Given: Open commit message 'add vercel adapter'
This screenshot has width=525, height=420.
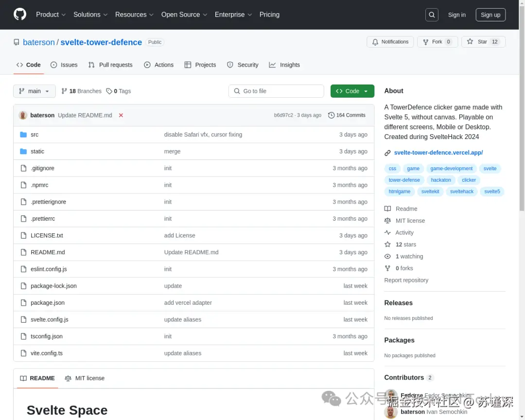Looking at the screenshot, I should [x=188, y=303].
